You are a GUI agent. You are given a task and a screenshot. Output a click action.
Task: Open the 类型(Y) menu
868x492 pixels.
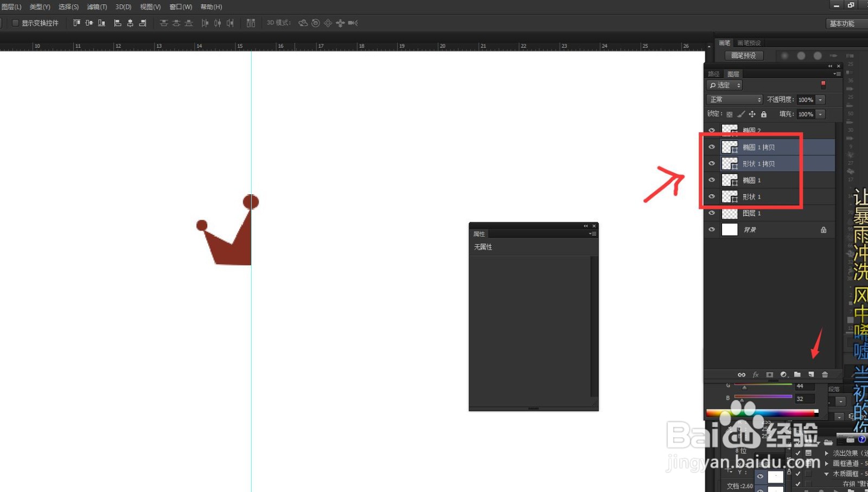[x=40, y=7]
